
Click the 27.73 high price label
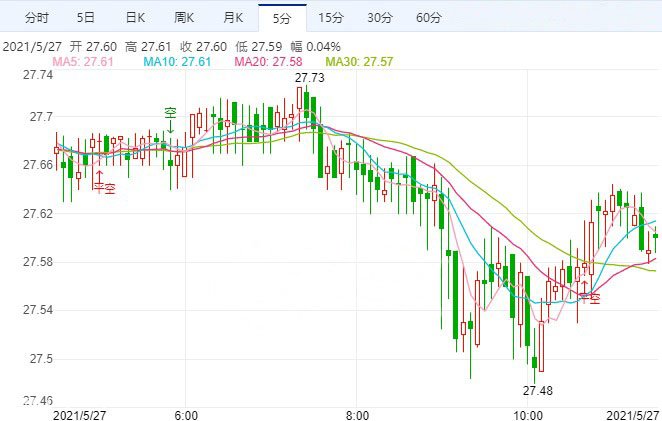[x=309, y=78]
